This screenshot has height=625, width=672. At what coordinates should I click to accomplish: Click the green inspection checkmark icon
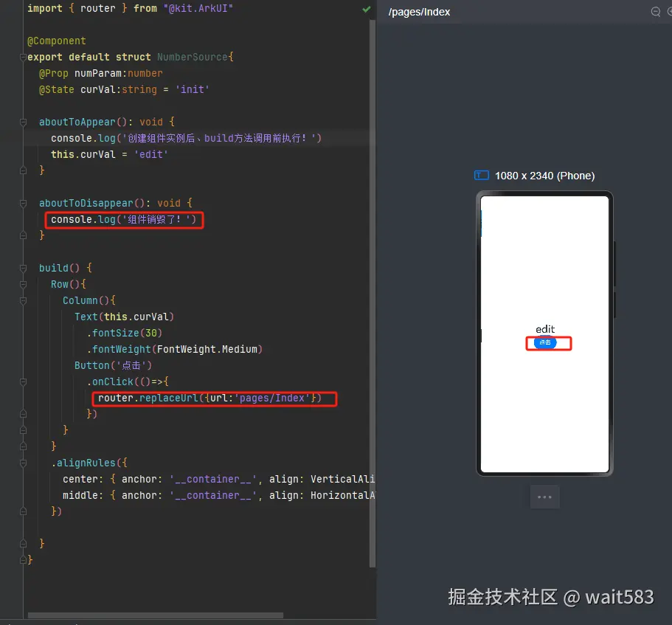tap(366, 9)
